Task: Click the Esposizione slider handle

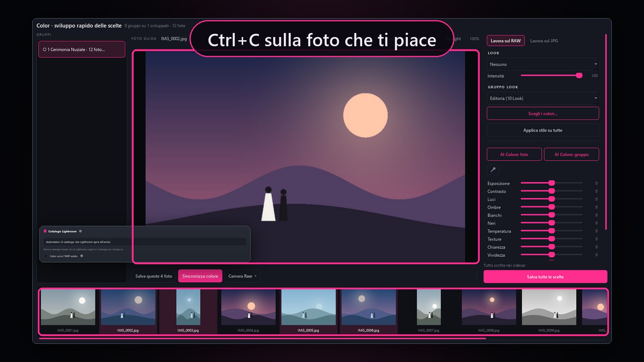Action: coord(551,183)
